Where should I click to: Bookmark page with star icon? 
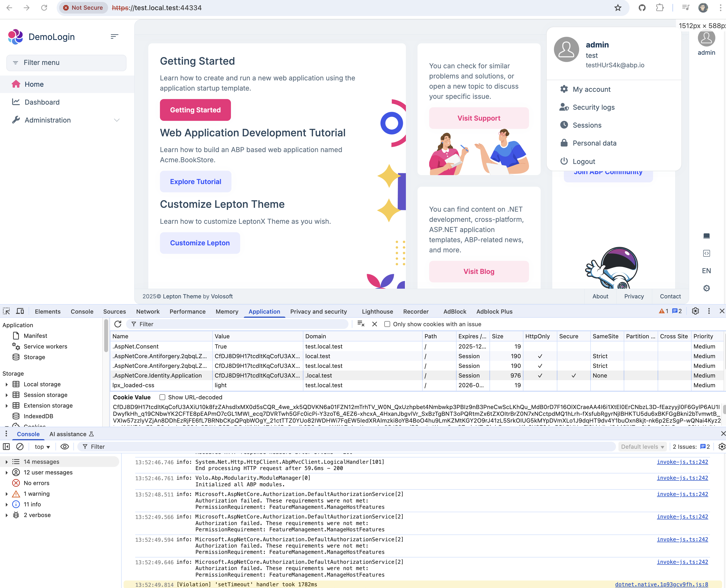(618, 8)
